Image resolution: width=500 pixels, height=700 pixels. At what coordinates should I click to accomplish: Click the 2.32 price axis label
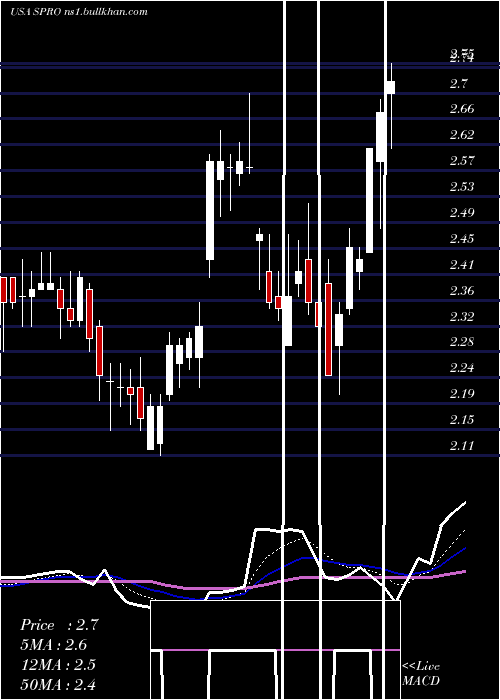point(462,317)
